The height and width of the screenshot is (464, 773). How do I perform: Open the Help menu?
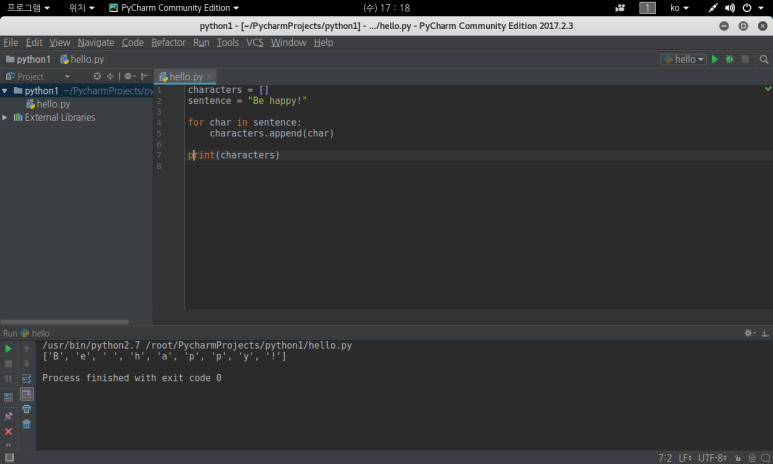tap(323, 42)
